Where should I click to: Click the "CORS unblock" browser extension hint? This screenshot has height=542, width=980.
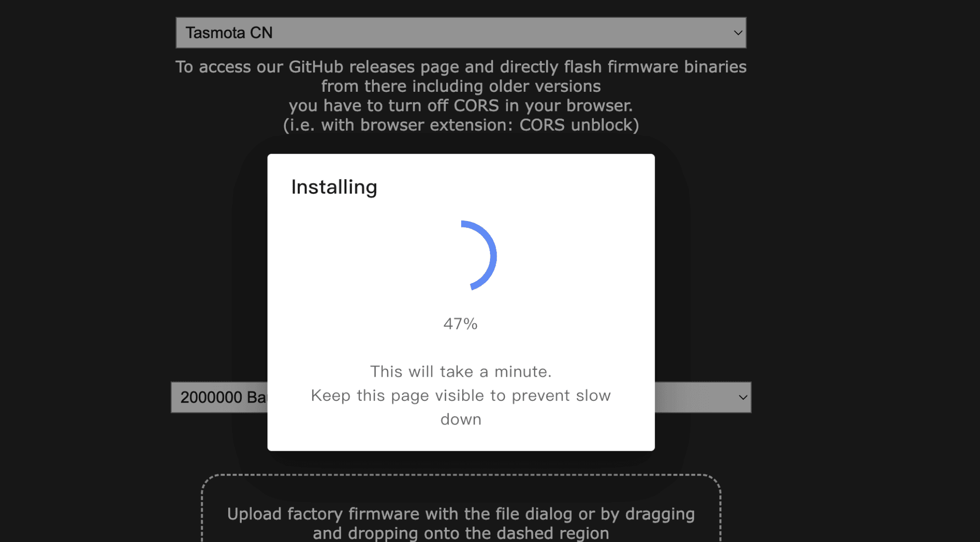[578, 125]
